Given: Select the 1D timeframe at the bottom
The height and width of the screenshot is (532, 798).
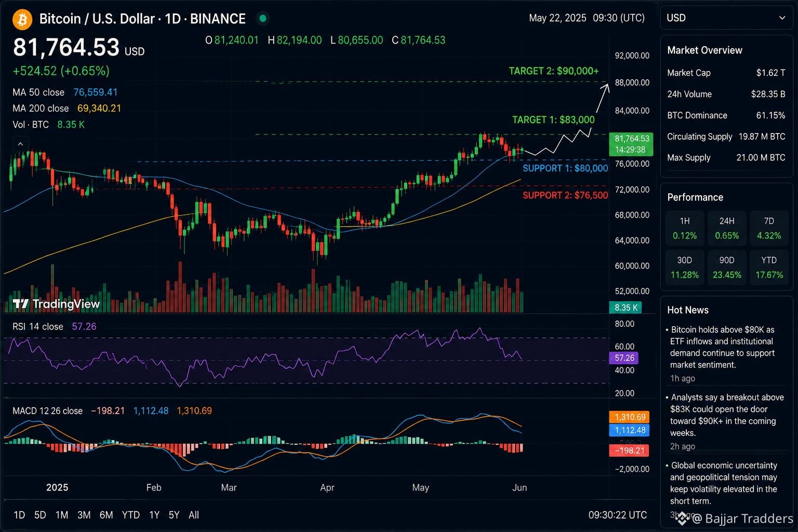Looking at the screenshot, I should click(19, 515).
